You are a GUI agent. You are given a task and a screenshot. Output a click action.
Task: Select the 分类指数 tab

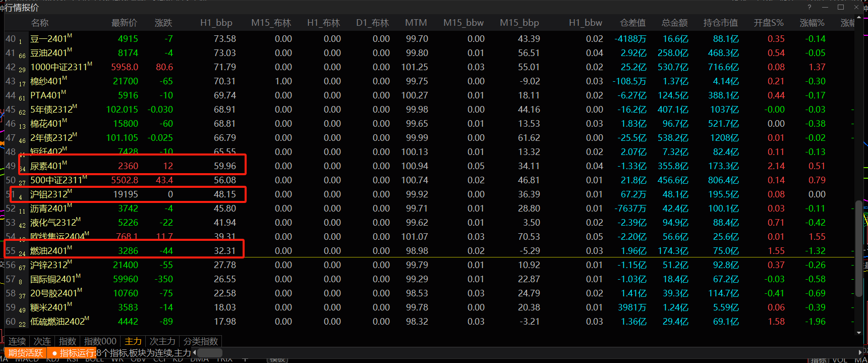201,341
